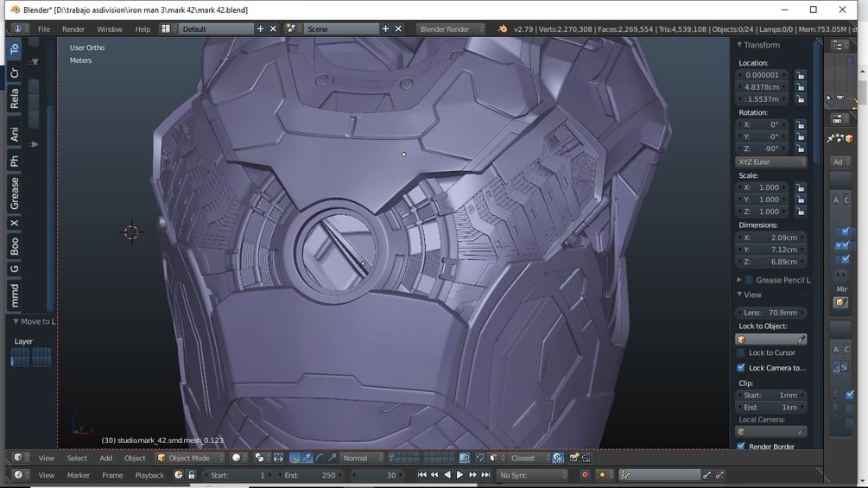Switch to the Grease tool shelf tab

(x=15, y=193)
